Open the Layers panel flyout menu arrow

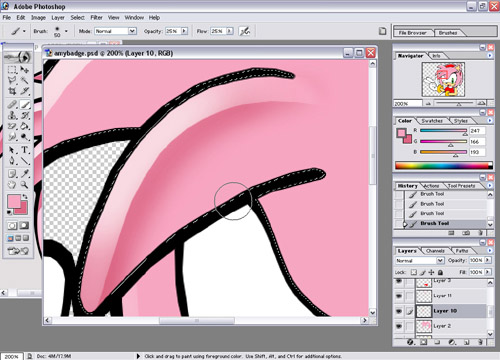490,251
